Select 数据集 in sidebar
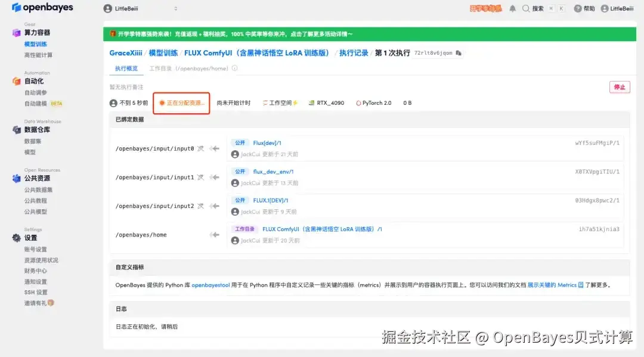Screen dimensions: 644x357 tap(32, 141)
